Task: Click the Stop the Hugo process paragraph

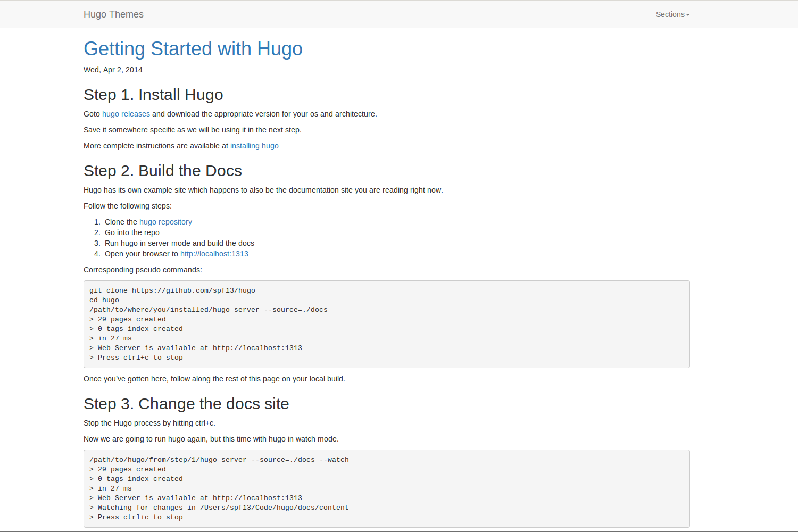Action: (x=149, y=423)
